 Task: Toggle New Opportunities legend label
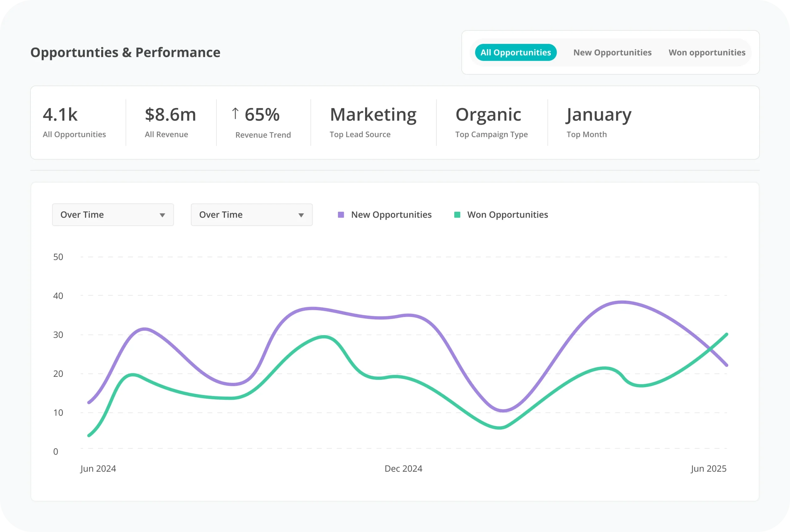click(x=391, y=215)
